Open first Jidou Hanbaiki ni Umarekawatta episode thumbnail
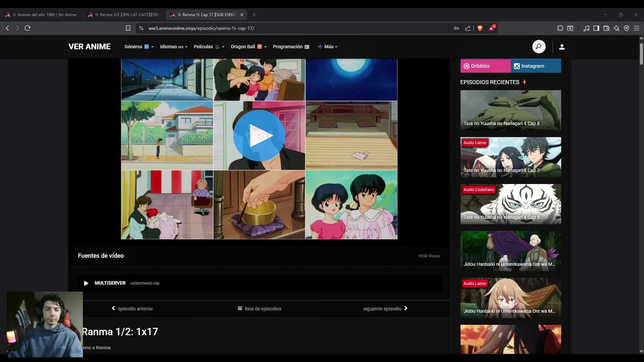The height and width of the screenshot is (362, 644). tap(511, 251)
